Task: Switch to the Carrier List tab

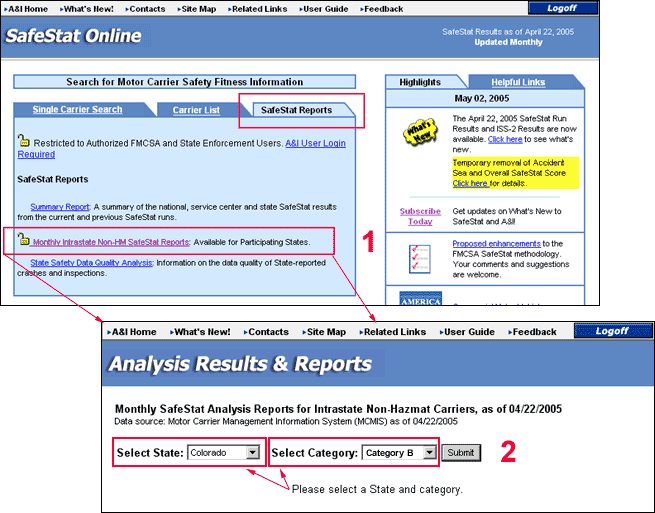Action: (x=196, y=110)
